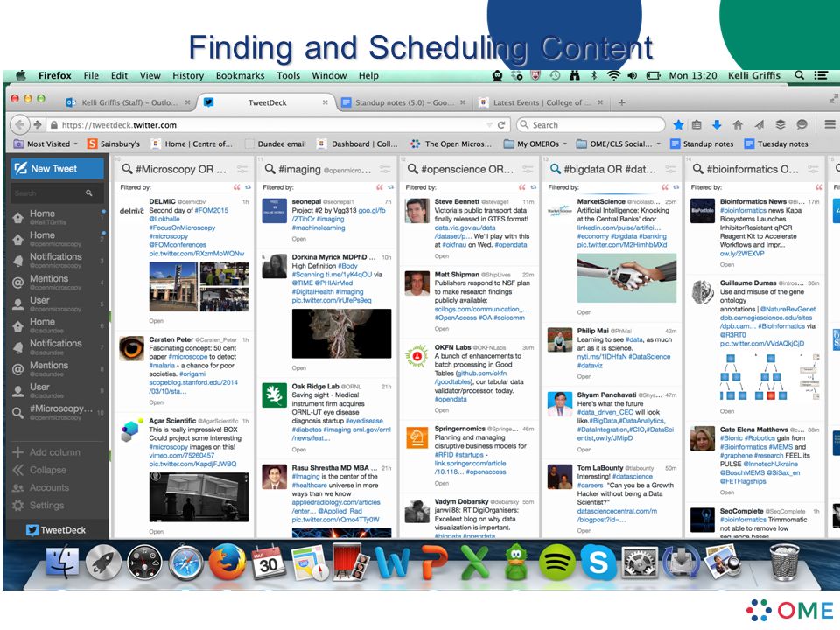
Task: Click Add column in sidebar
Action: click(x=47, y=452)
